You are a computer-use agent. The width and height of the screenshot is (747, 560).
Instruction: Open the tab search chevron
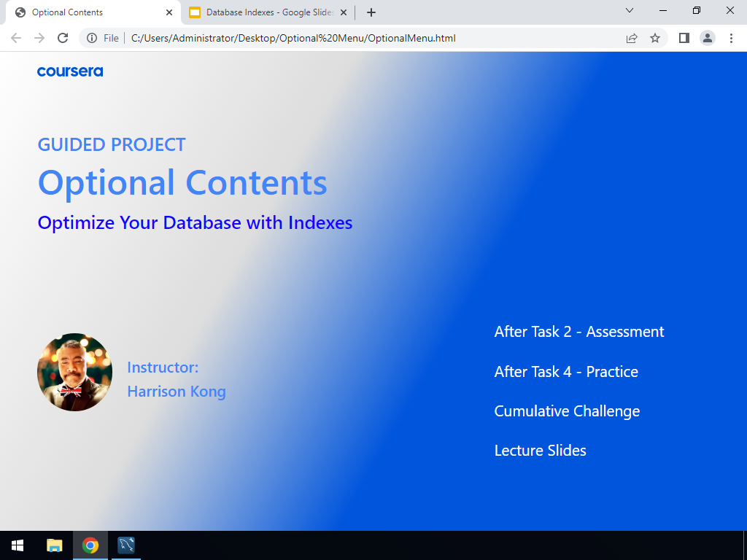[x=630, y=10]
